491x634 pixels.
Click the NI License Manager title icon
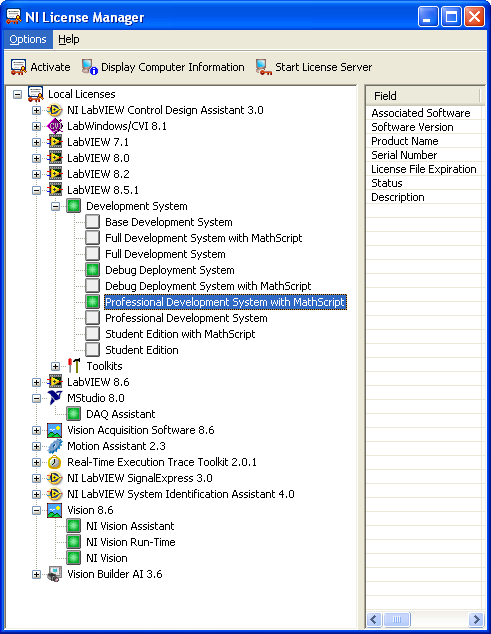pyautogui.click(x=13, y=17)
